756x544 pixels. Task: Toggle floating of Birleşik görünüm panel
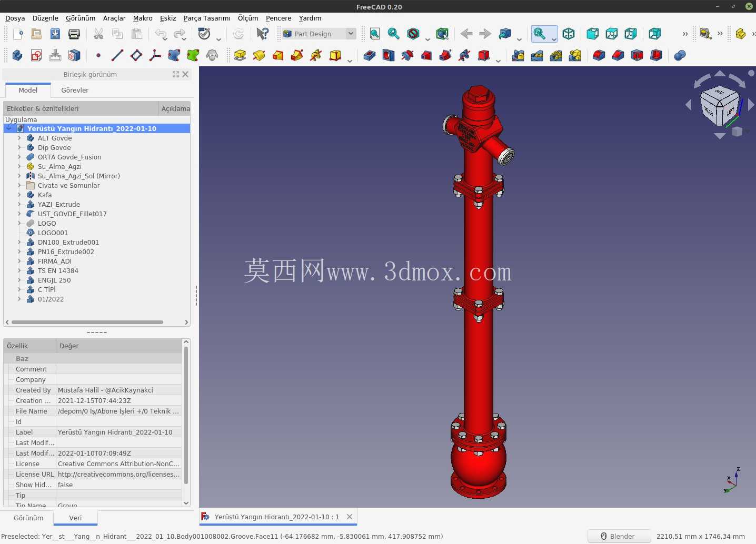point(176,74)
